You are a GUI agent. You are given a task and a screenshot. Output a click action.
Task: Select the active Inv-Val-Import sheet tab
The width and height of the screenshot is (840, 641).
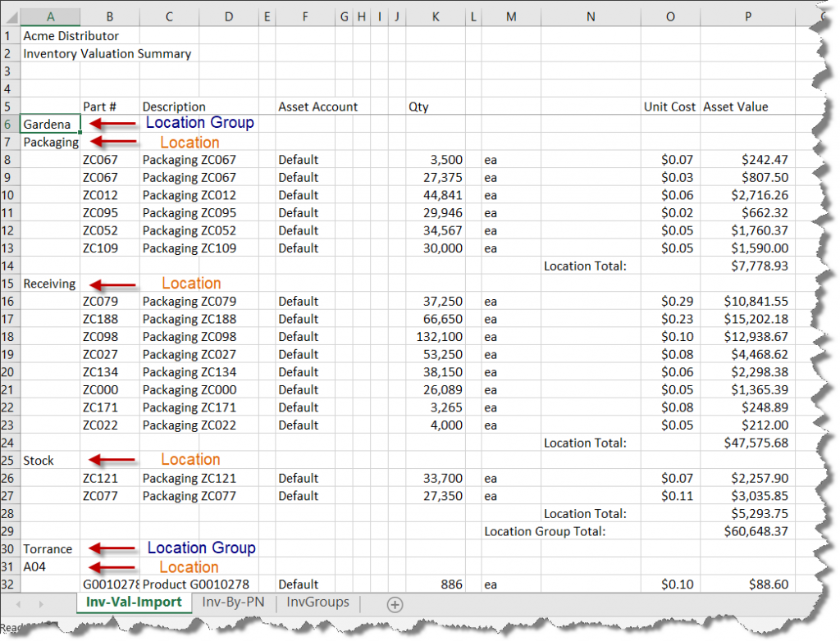[134, 602]
